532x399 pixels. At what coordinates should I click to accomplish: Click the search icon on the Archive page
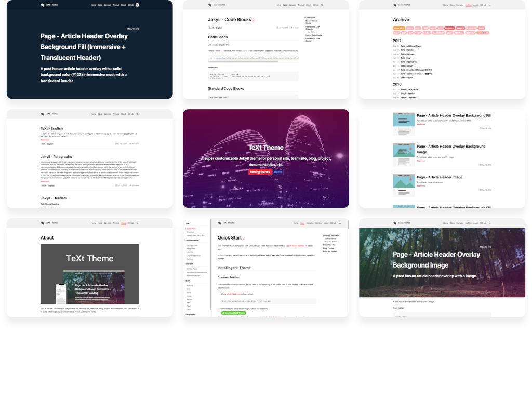tap(489, 5)
